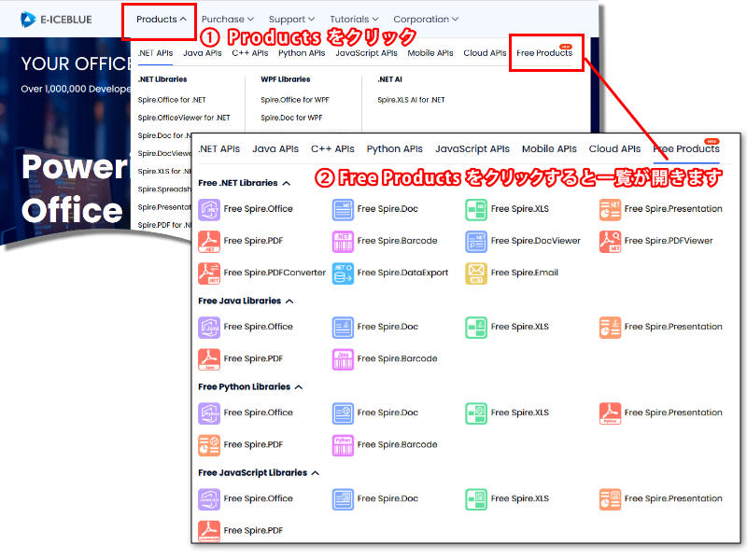Image resolution: width=747 pixels, height=560 pixels.
Task: Collapse the Free JavaScript Libraries section
Action: coord(315,473)
